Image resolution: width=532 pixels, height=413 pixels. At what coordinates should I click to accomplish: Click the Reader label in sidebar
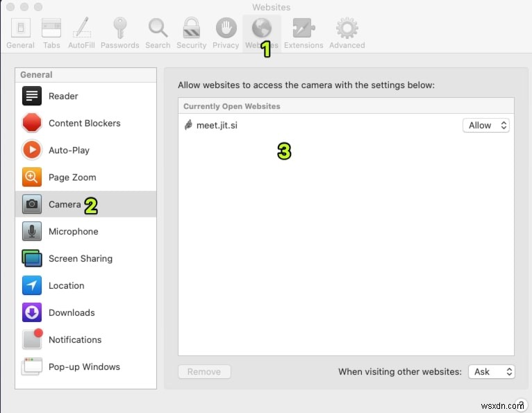click(x=63, y=96)
